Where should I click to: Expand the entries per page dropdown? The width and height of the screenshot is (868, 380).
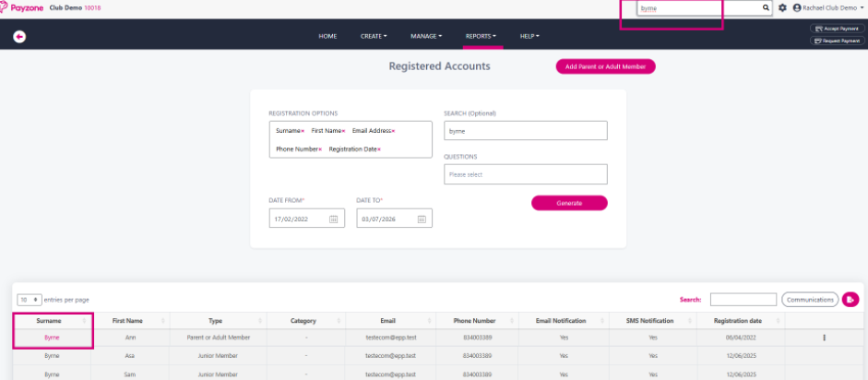(30, 299)
